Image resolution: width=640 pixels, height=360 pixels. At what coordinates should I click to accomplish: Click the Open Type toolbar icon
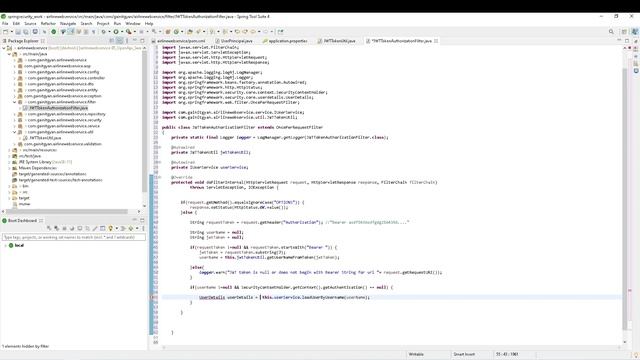189,32
